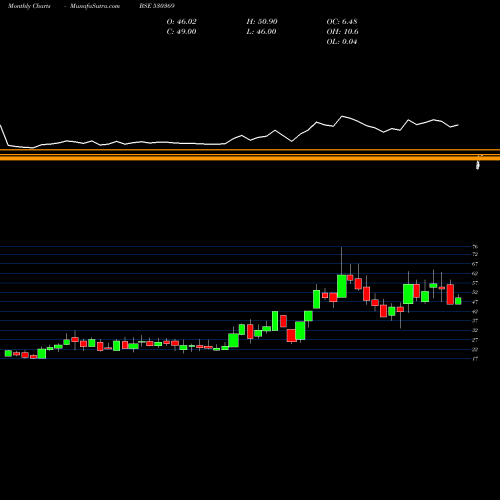Click the price axis label 32

[475, 330]
